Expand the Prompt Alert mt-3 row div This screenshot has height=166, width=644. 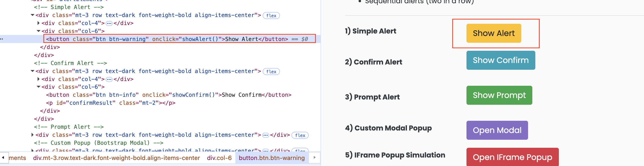coord(33,135)
